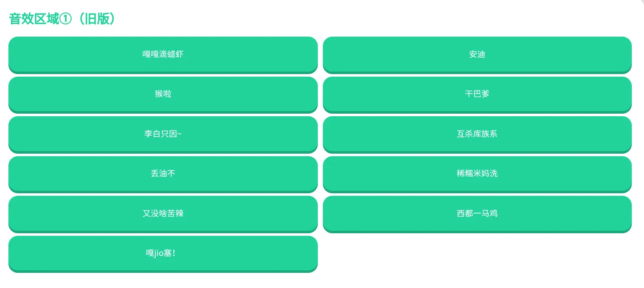Tap the green button labeled 安迪
The height and width of the screenshot is (288, 644).
(x=477, y=54)
